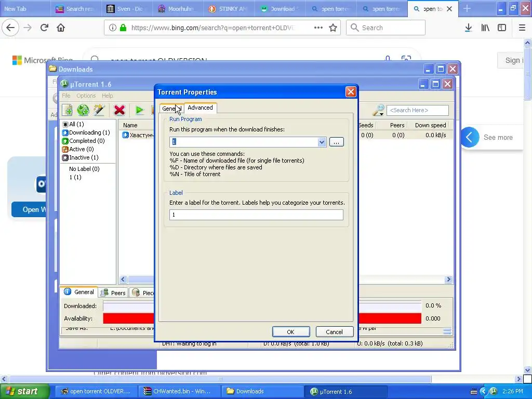Click the Label text field containing 1
Image resolution: width=532 pixels, height=399 pixels.
[x=256, y=215]
